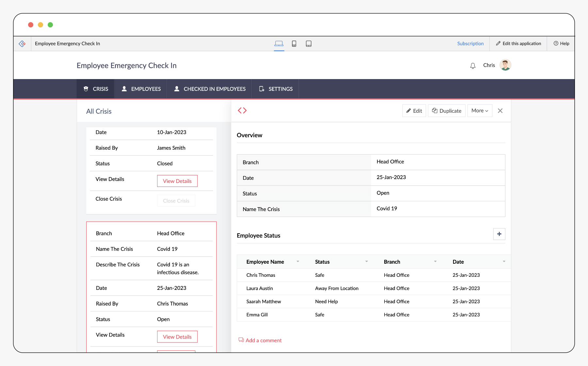Viewport: 588px width, 366px height.
Task: Open Status column sort dropdown
Action: point(367,262)
